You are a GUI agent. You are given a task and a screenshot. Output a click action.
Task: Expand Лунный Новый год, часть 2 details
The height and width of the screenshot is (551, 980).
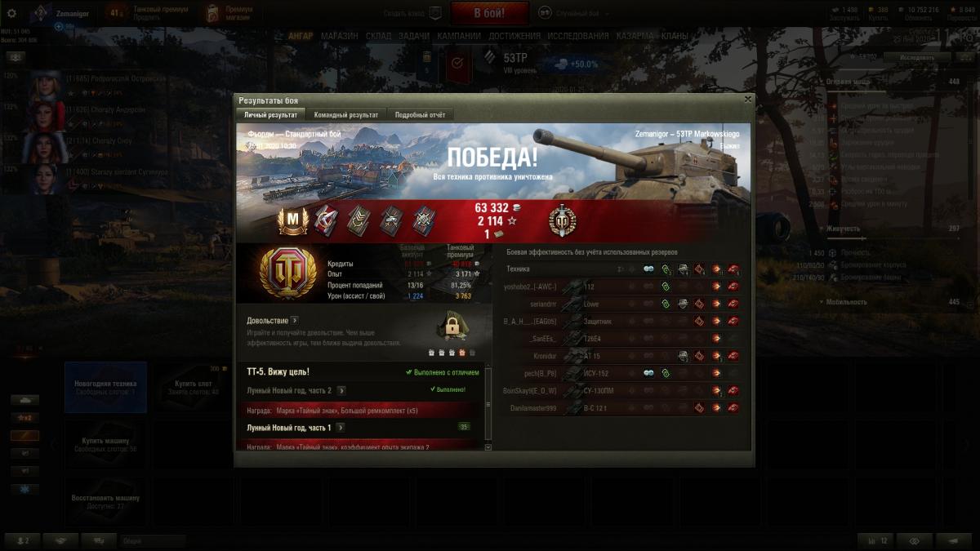tap(341, 390)
